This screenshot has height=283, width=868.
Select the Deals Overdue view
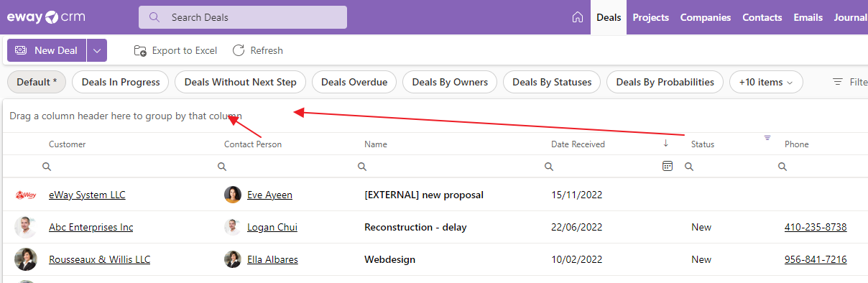coord(354,82)
